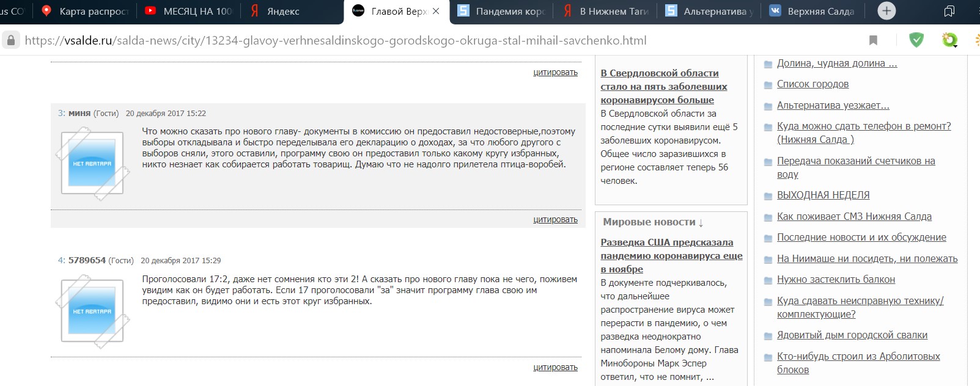Close the active Главой Верх tab
The image size is (980, 386).
(x=436, y=11)
